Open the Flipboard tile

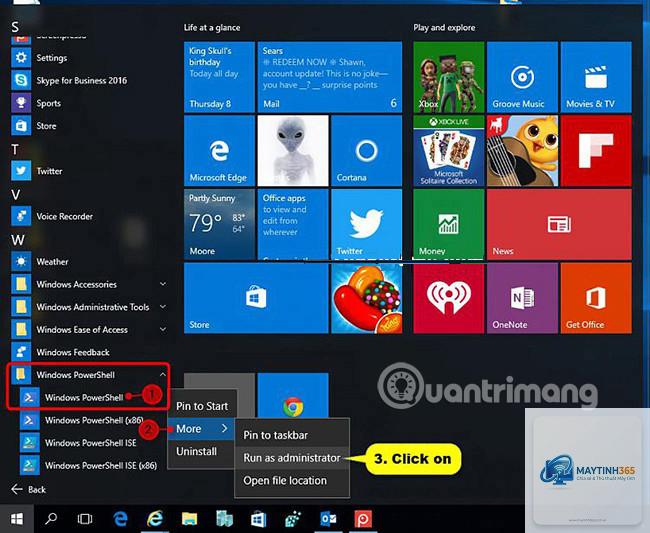(x=596, y=150)
